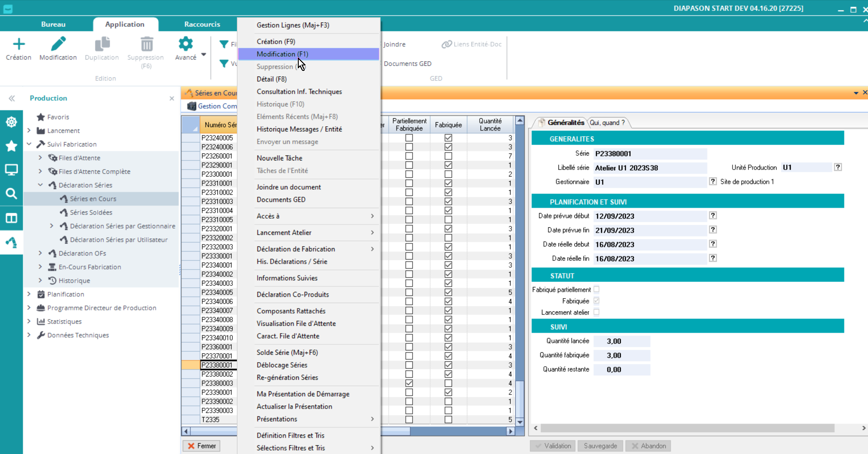Click the Modification pencil icon in ribbon
Viewport: 868px width, 454px height.
[58, 45]
